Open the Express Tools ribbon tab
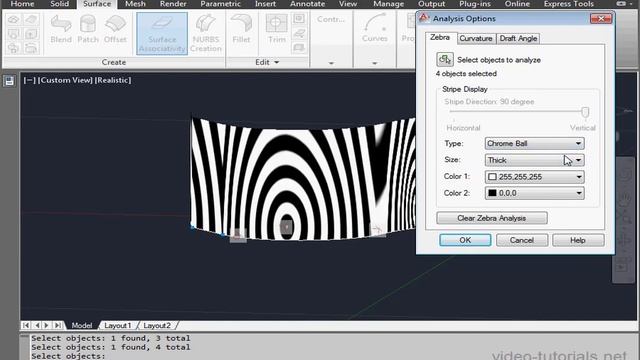This screenshot has height=360, width=640. [x=569, y=4]
